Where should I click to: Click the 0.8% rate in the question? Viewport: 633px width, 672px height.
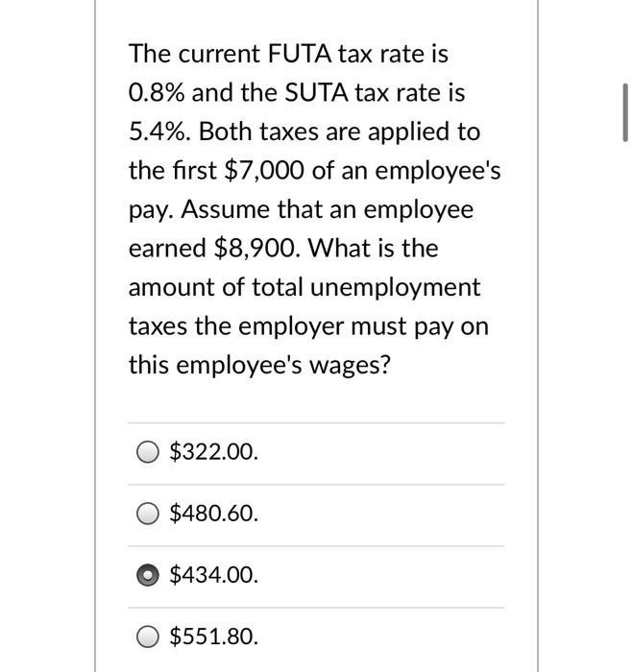pyautogui.click(x=157, y=93)
